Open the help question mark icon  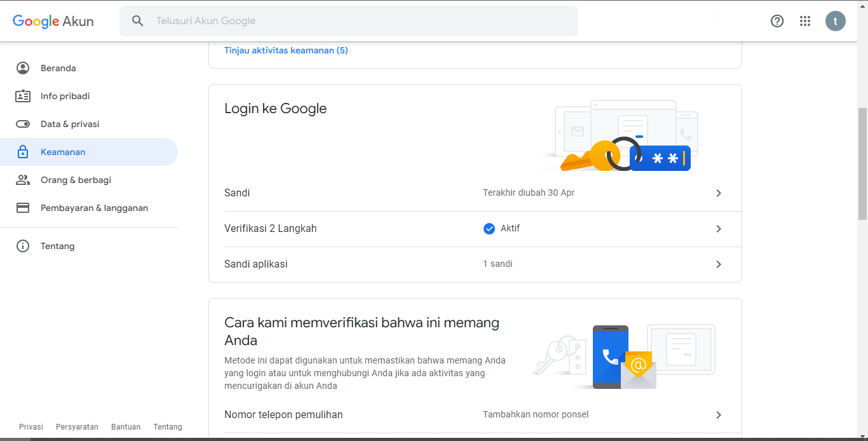[x=777, y=21]
